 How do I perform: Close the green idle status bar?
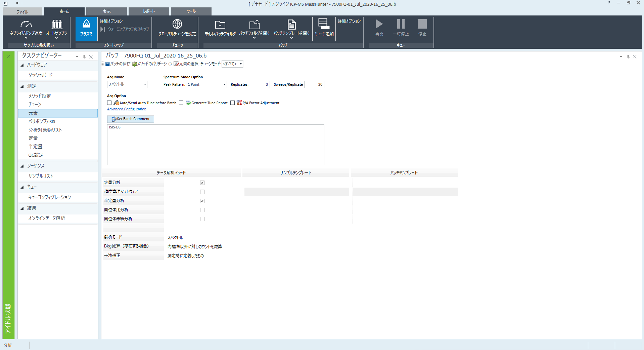click(8, 57)
